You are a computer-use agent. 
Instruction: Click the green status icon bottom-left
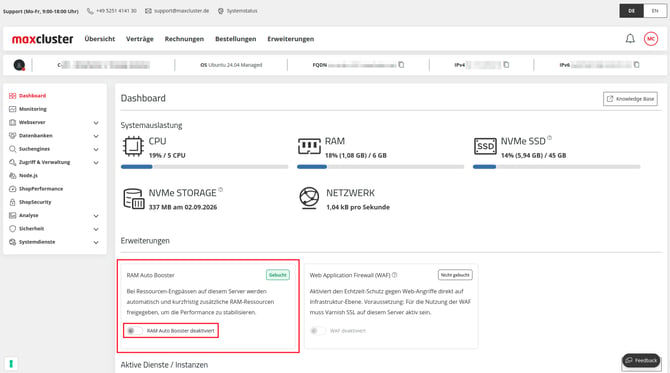coord(11,364)
